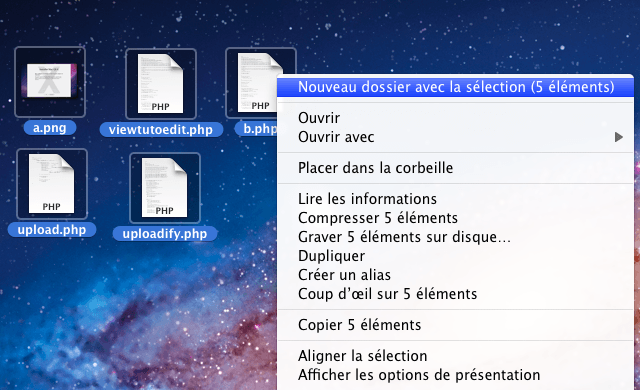Screen dimensions: 640x390
Task: Select Placer dans la corbeille
Action: [x=456, y=168]
